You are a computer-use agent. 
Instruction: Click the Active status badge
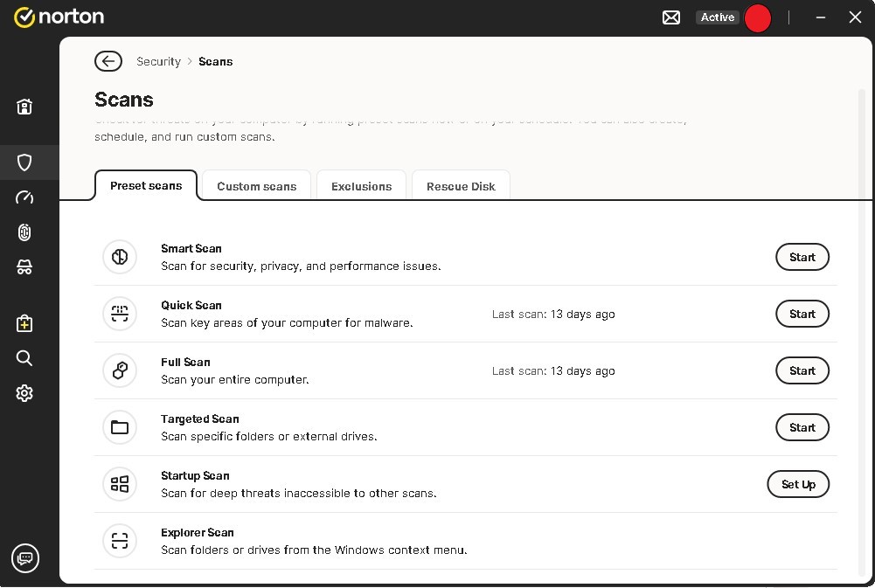coord(717,17)
